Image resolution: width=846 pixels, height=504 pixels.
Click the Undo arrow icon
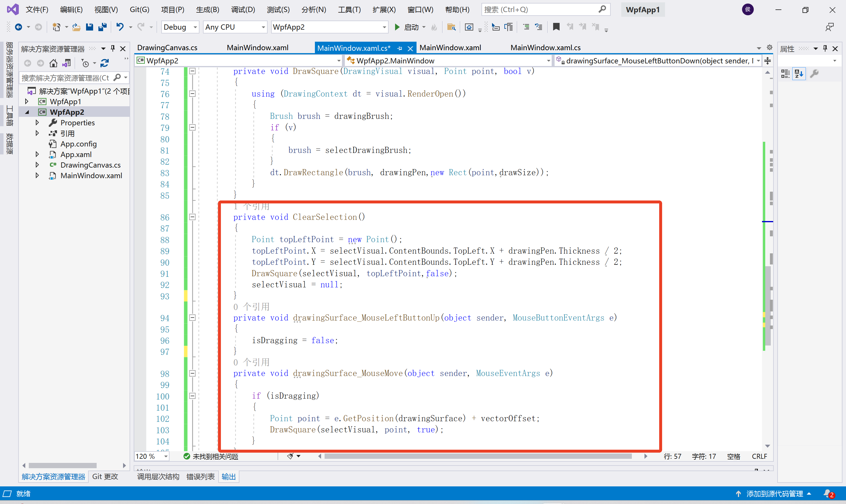(120, 27)
